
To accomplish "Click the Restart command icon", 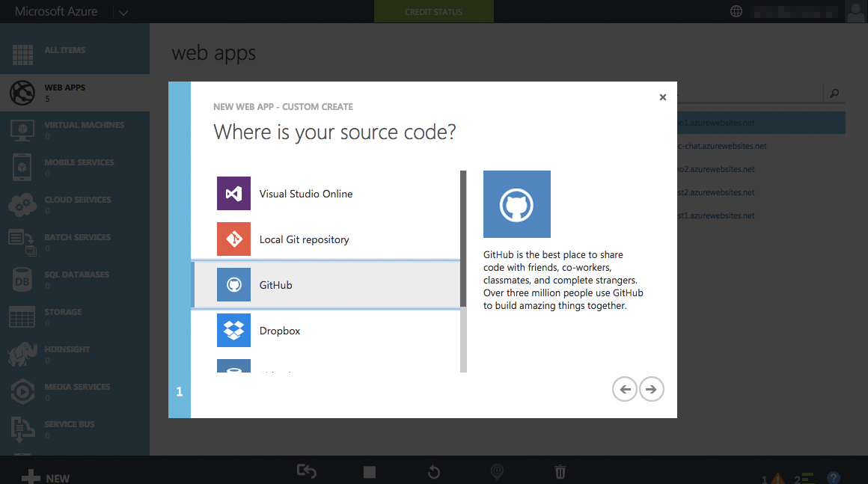I will click(434, 472).
